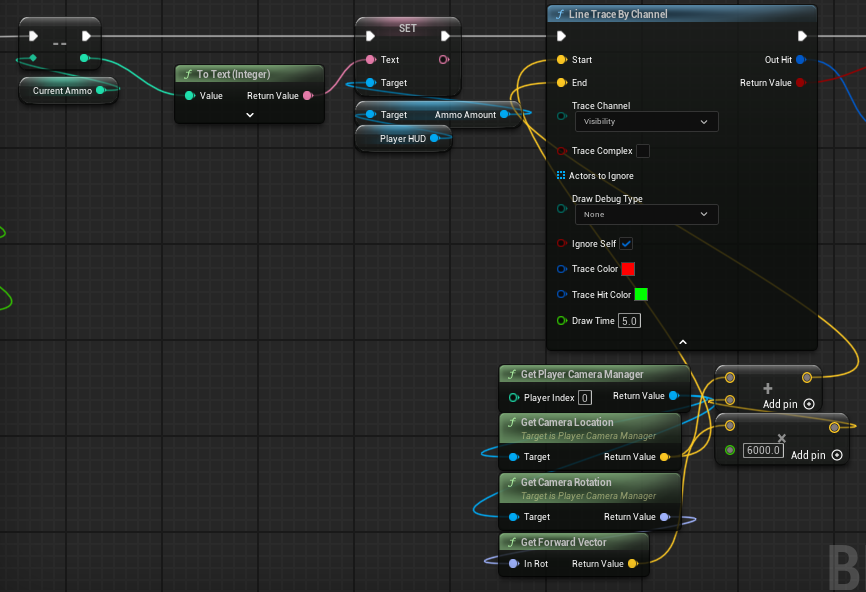The height and width of the screenshot is (592, 866).
Task: Click the Draw Debug Type pin
Action: pyautogui.click(x=562, y=209)
